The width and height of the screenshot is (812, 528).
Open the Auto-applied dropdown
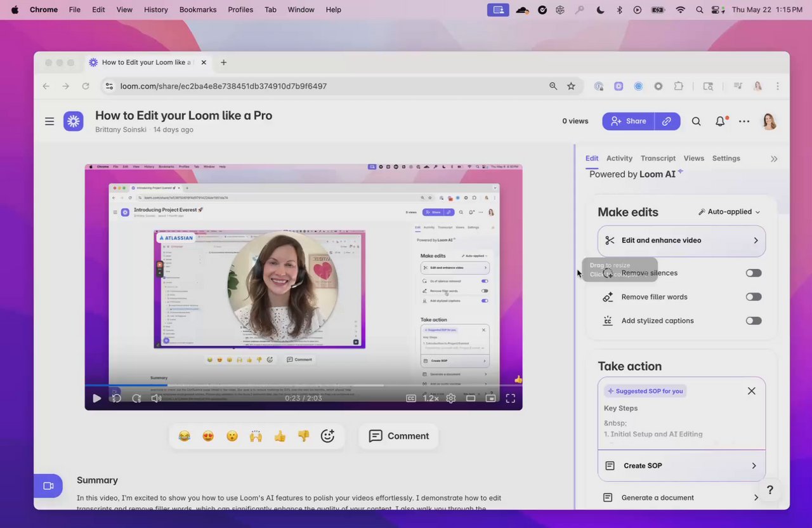[729, 212]
